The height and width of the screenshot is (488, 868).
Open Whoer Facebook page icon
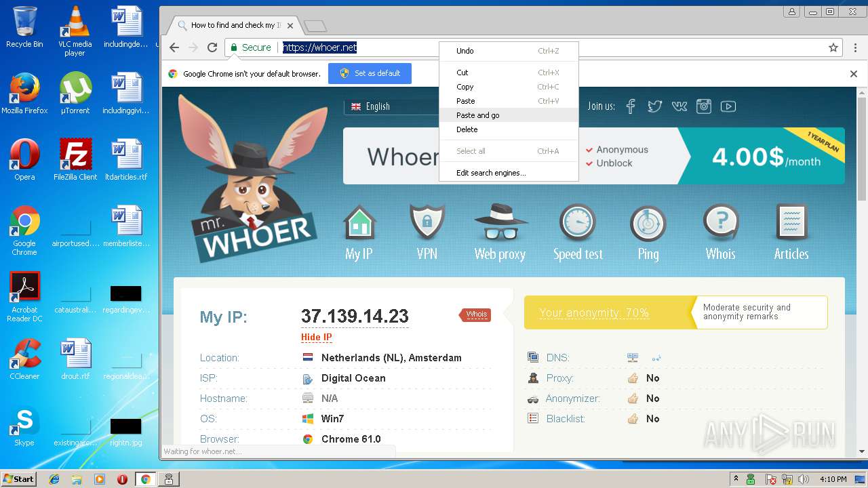(x=631, y=106)
